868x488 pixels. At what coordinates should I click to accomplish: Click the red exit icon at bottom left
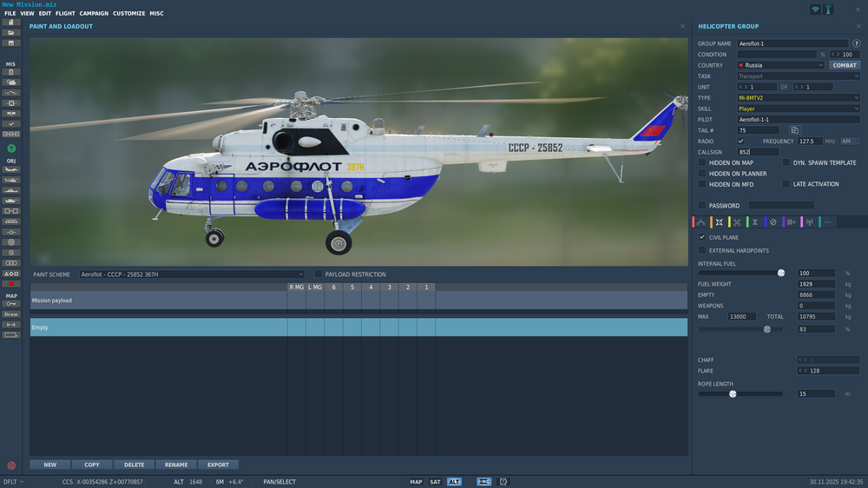pyautogui.click(x=11, y=465)
